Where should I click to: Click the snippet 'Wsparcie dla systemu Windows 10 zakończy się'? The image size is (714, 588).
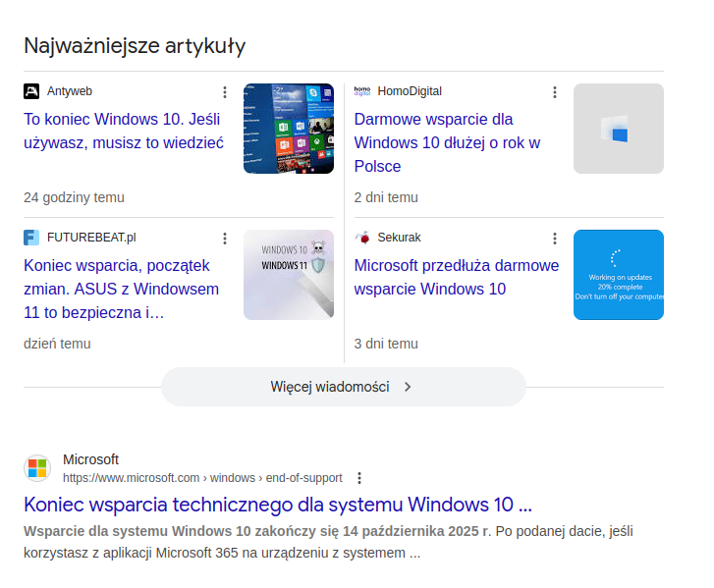[181, 531]
